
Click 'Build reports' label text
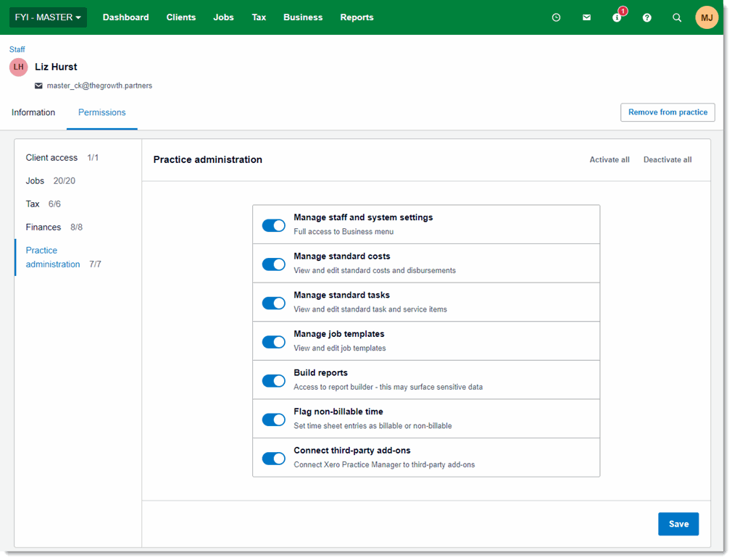[x=321, y=373]
